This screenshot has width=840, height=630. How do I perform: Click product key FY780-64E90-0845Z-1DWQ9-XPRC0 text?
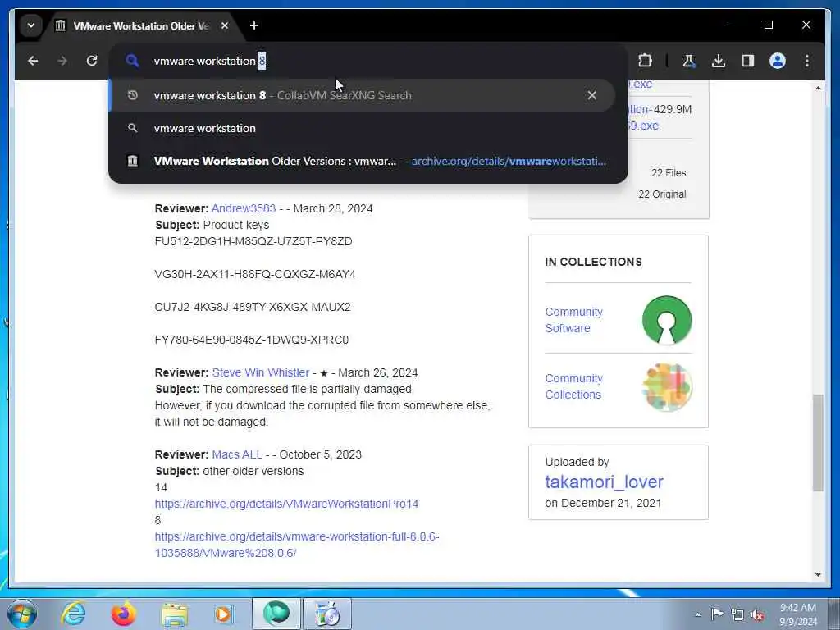(x=252, y=340)
